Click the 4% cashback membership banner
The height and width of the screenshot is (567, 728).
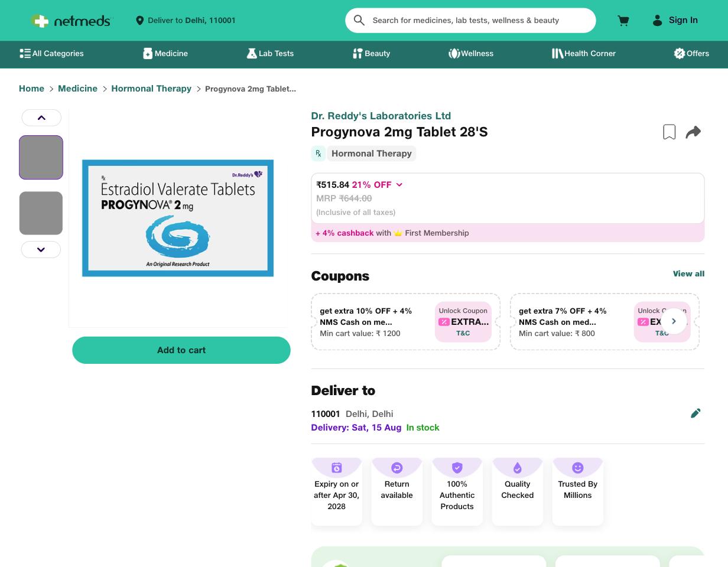coord(508,233)
